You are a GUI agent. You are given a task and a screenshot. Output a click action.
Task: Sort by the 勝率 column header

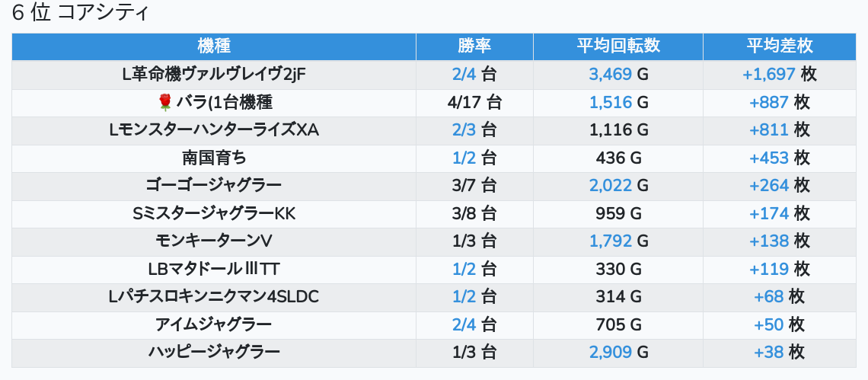pos(474,46)
